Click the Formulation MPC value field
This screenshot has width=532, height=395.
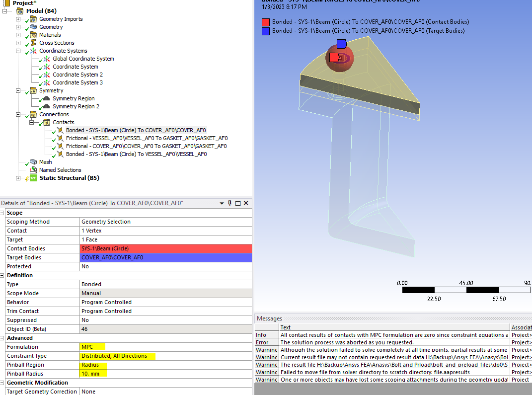point(166,347)
